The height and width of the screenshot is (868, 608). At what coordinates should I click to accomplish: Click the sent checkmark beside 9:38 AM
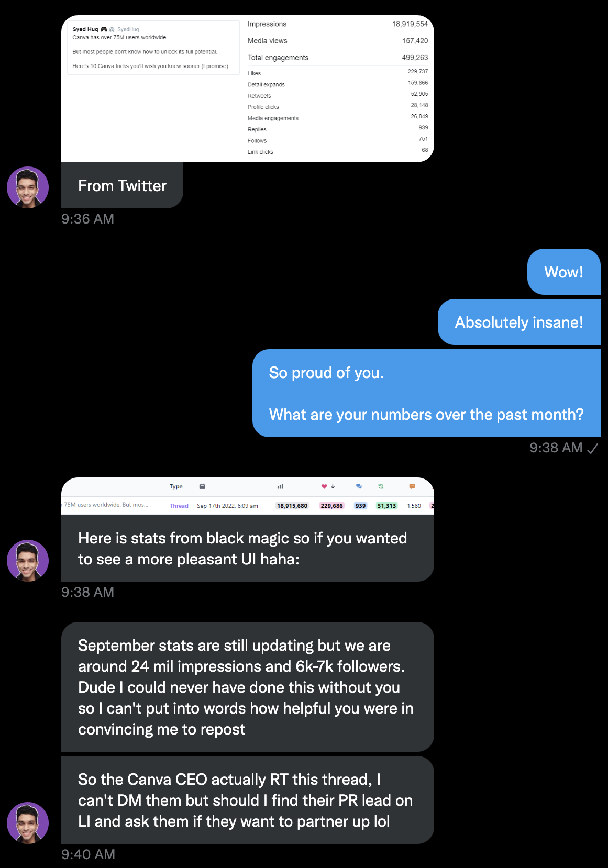tap(593, 448)
